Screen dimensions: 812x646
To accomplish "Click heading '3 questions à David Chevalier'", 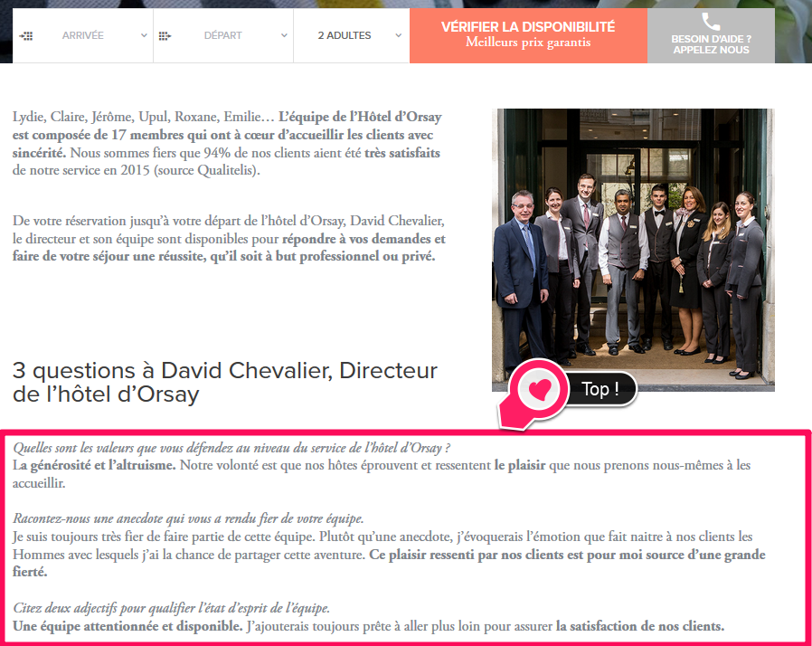I will coord(225,383).
